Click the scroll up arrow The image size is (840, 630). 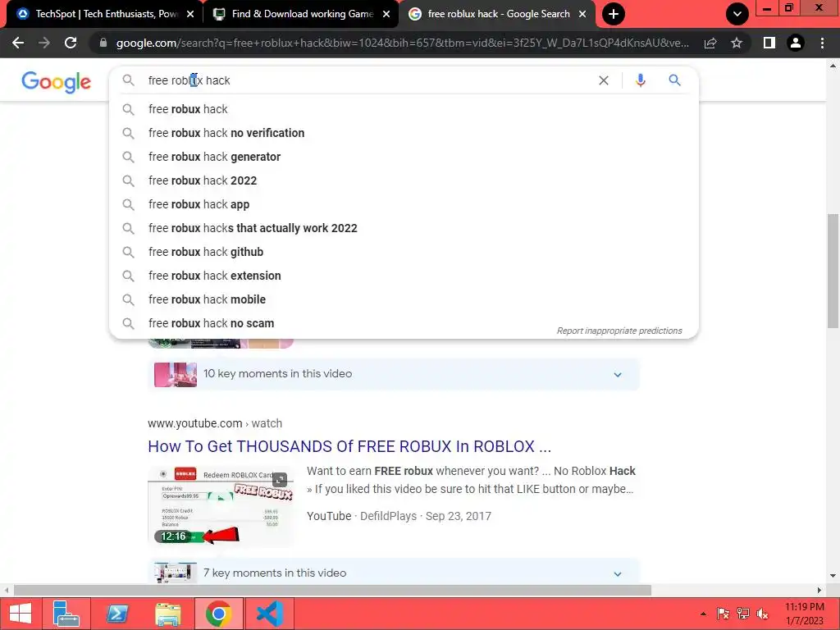point(833,66)
